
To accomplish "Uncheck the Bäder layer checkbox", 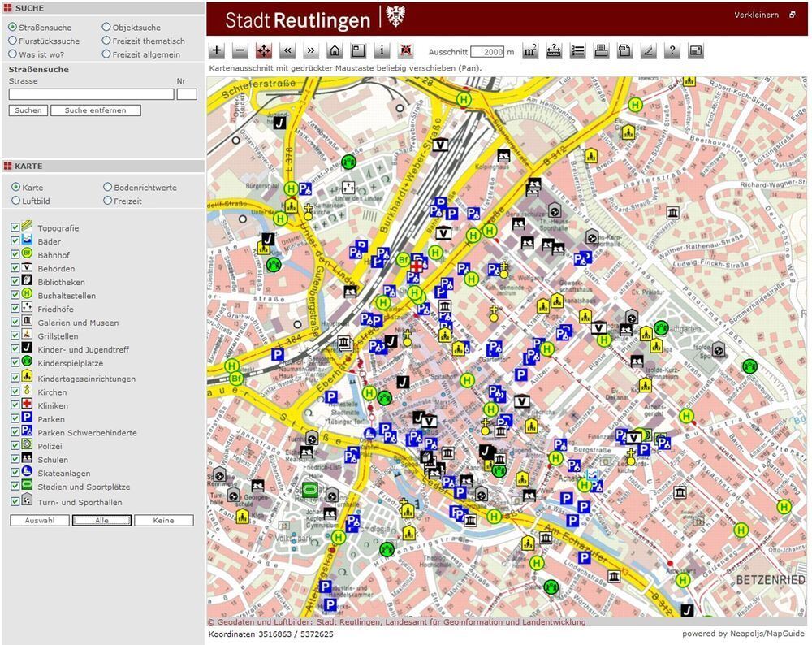I will point(15,241).
